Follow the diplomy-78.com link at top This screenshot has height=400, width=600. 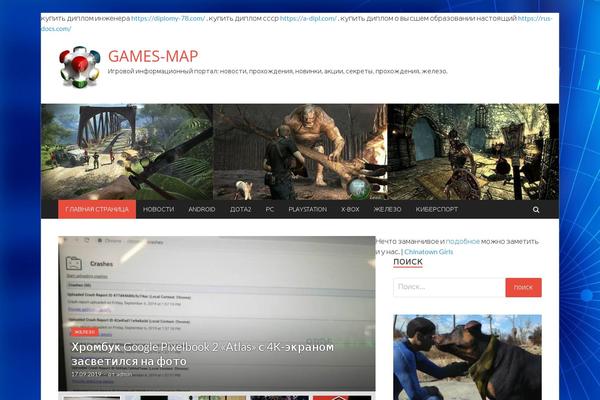click(x=168, y=18)
